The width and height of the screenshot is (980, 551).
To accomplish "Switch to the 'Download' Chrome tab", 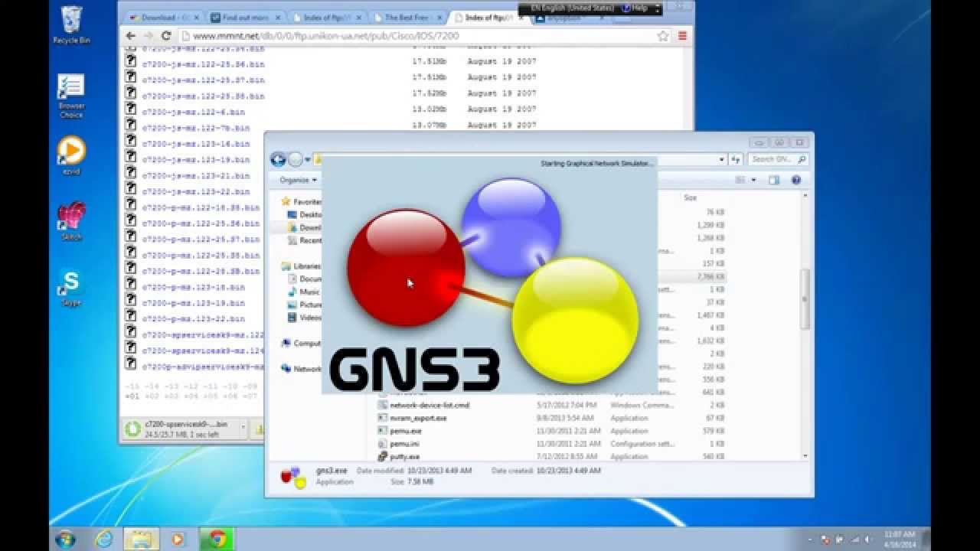I will [162, 17].
